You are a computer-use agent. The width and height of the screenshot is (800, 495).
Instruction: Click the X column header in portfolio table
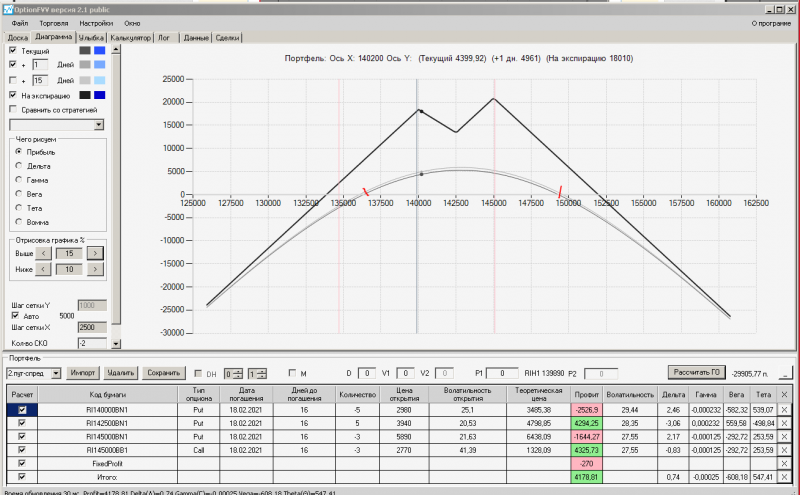(x=784, y=394)
